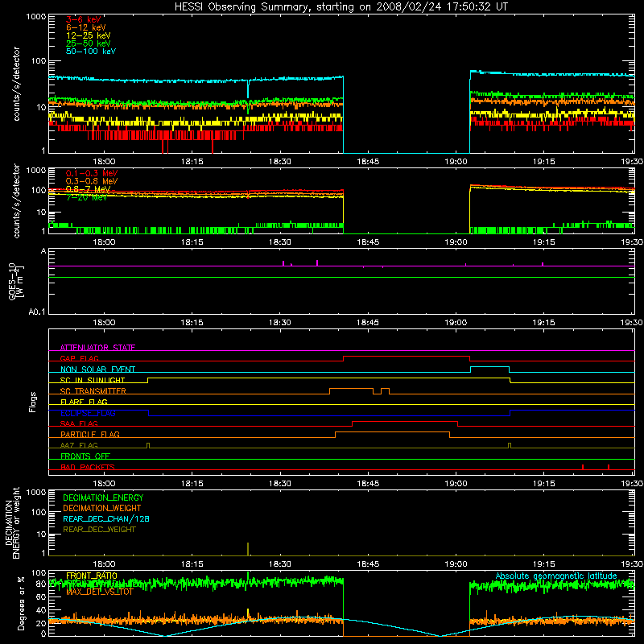This screenshot has height=644, width=644.
Task: Select the yellow '12-25 keV' legend entry
Action: click(x=89, y=35)
